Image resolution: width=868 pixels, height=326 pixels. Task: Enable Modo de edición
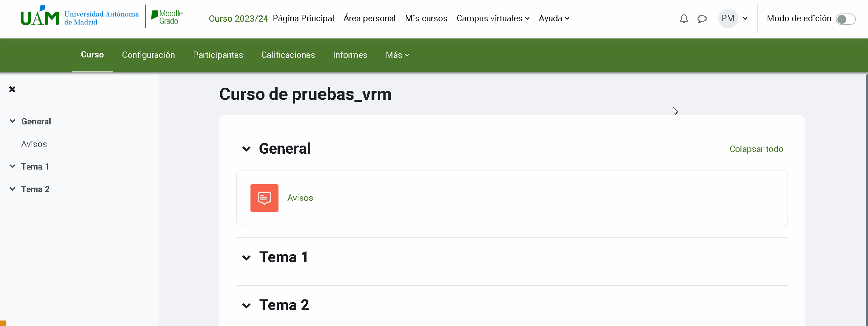(x=845, y=19)
